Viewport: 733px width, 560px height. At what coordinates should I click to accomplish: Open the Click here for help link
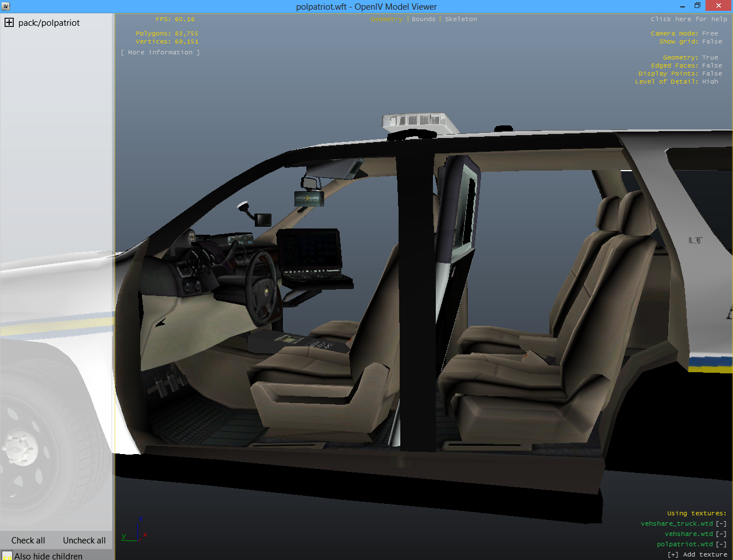click(688, 19)
